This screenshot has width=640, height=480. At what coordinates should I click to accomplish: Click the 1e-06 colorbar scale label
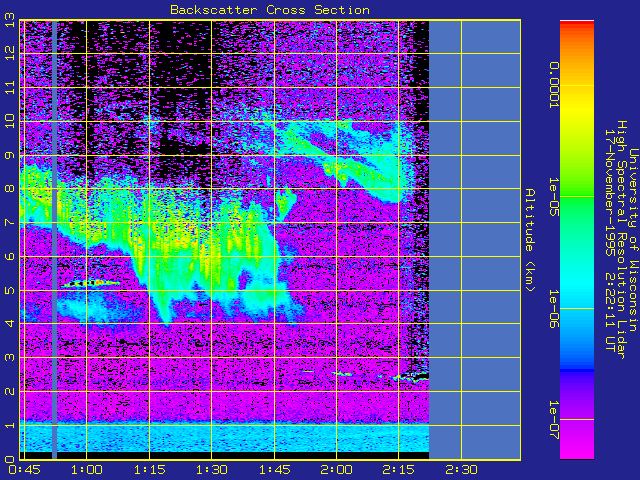553,309
